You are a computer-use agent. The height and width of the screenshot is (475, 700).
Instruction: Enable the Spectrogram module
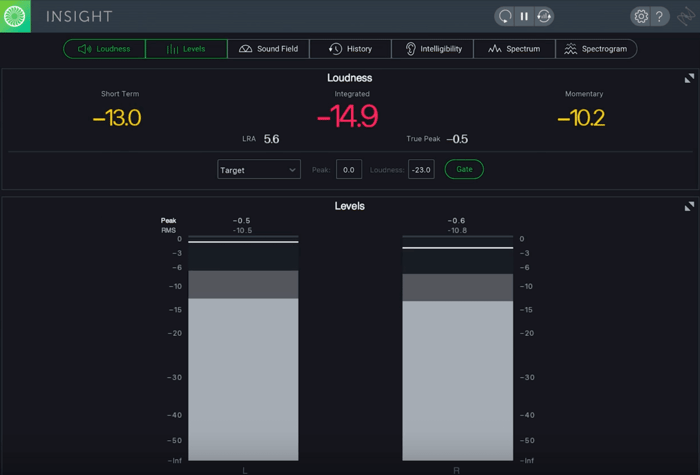click(x=596, y=49)
